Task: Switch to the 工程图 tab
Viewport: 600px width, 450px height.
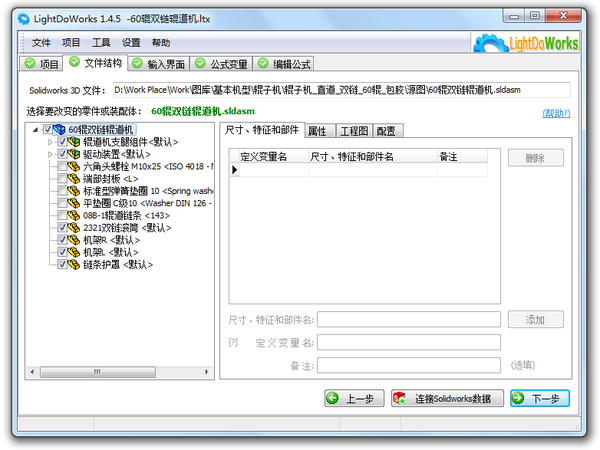Action: 354,131
